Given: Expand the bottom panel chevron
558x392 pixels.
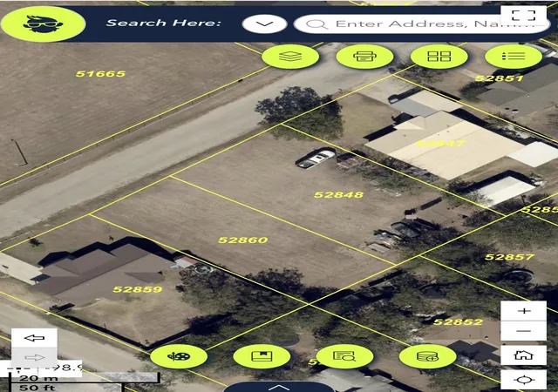Looking at the screenshot, I should tap(279, 387).
